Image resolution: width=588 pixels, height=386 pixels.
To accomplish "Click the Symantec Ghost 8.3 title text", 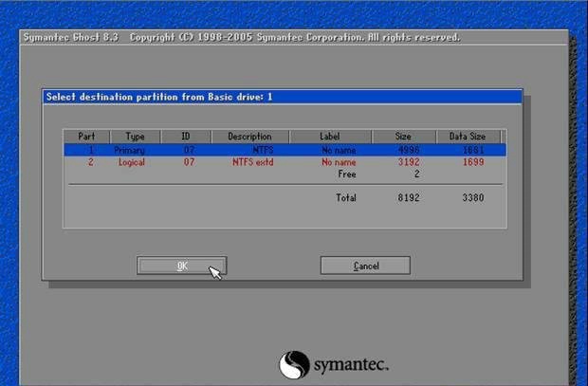I will click(71, 38).
